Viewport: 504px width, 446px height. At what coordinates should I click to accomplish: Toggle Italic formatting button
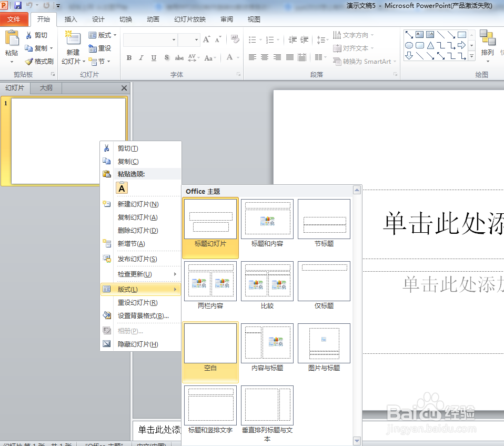click(x=141, y=58)
